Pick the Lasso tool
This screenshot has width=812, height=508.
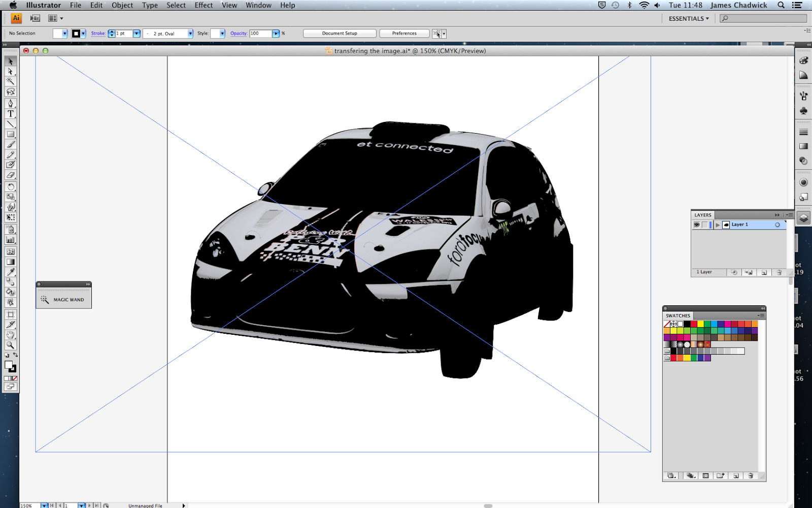(x=10, y=91)
